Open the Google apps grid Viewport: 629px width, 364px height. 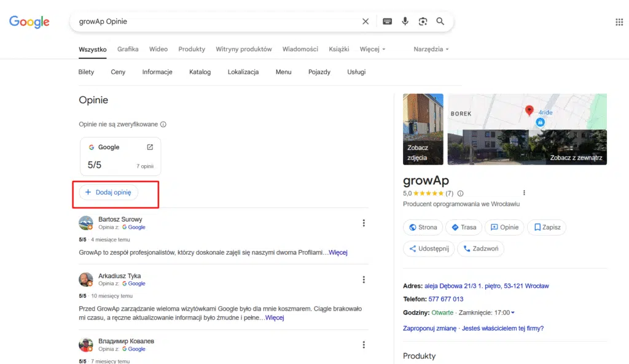620,22
